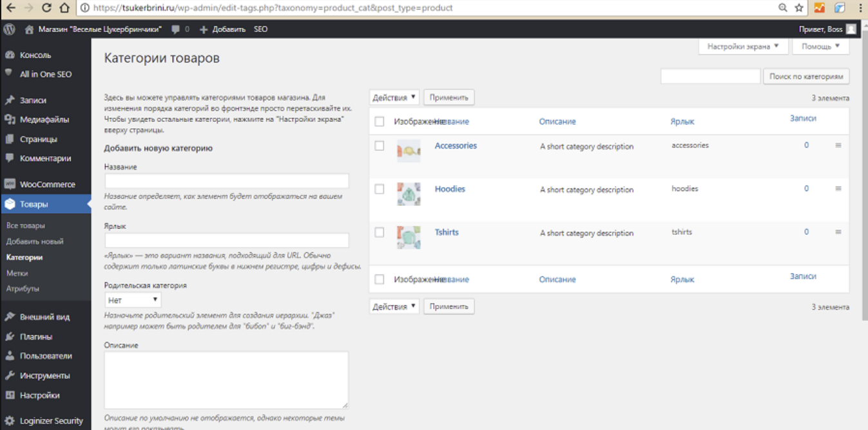Viewport: 868px width, 430px height.
Task: Check the Tshirts row checkbox
Action: coord(380,232)
